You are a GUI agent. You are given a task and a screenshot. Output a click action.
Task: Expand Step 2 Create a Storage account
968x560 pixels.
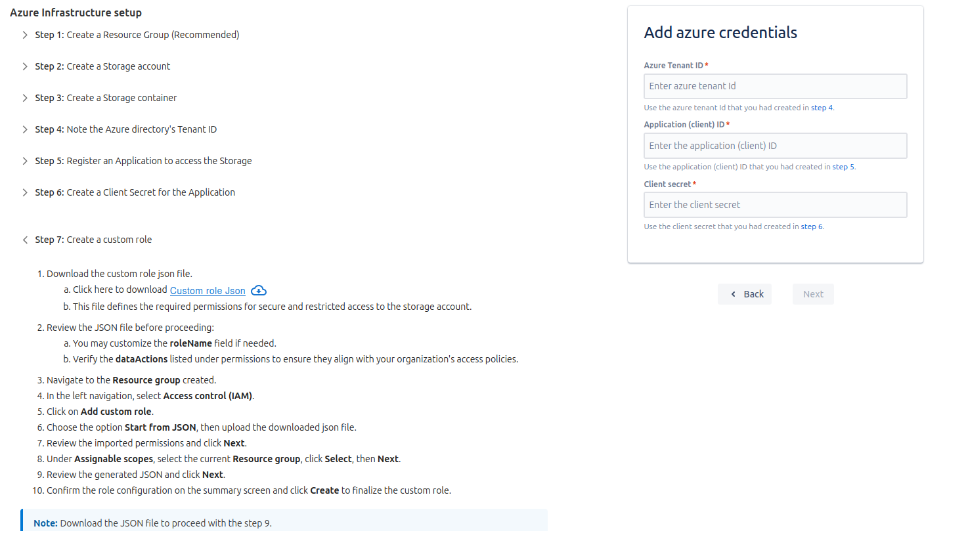25,66
